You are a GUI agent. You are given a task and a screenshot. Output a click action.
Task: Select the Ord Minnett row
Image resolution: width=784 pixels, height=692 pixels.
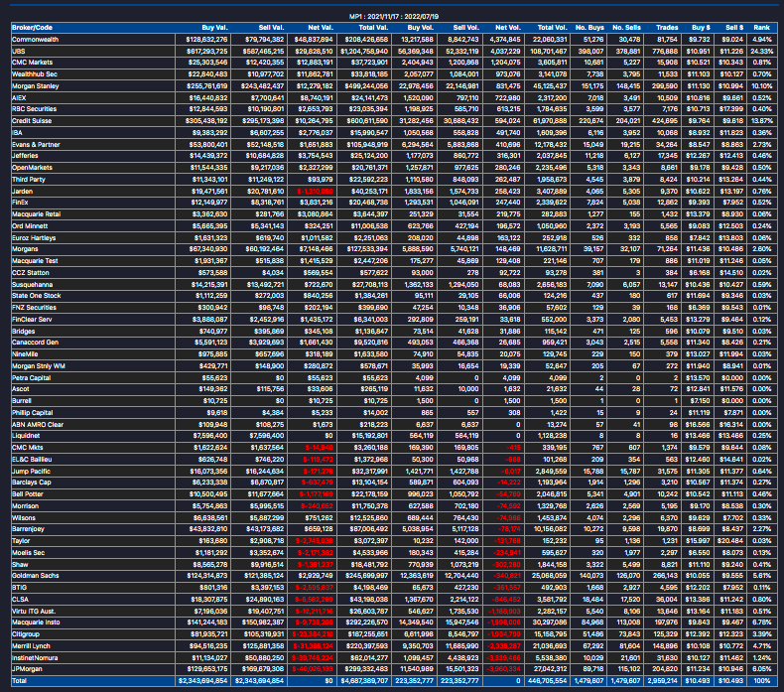(x=394, y=226)
